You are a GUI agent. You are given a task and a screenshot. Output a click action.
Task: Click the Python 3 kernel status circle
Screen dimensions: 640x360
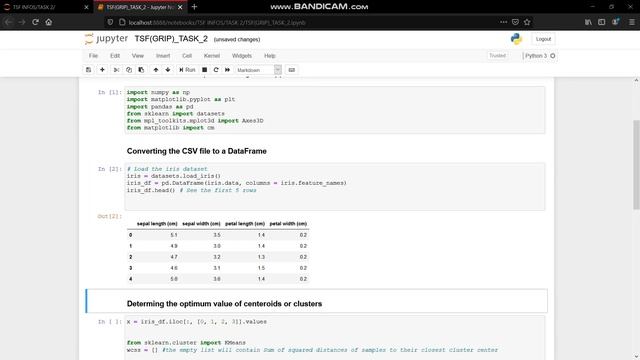click(x=553, y=56)
